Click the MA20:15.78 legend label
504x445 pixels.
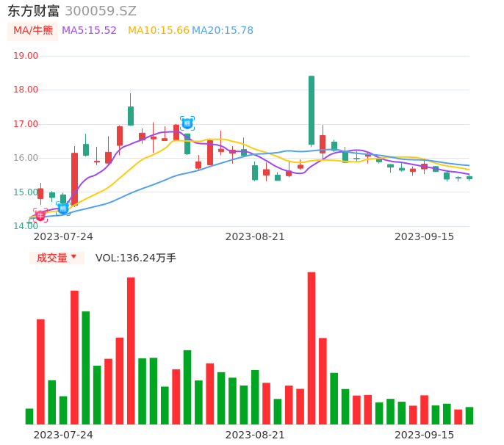[223, 30]
